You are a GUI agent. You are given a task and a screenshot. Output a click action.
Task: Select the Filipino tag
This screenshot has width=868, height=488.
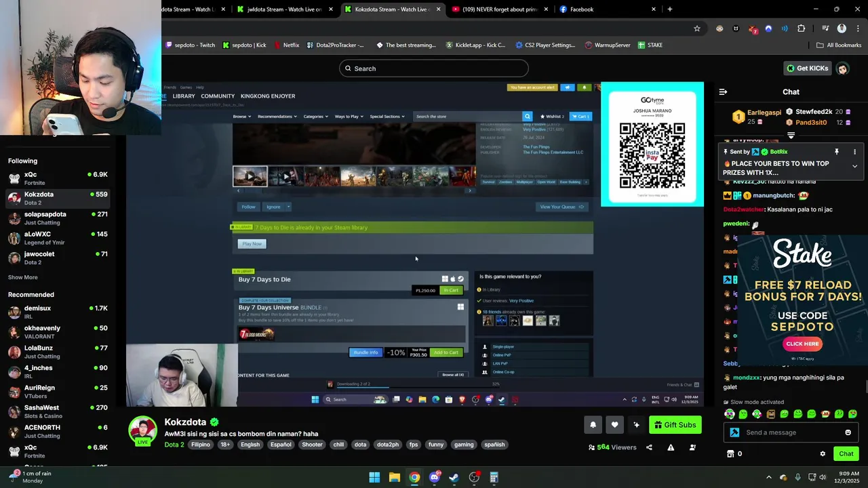pos(201,445)
